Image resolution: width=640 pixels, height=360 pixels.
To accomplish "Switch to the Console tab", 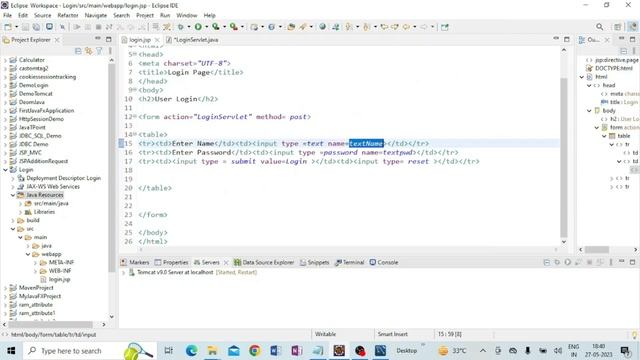I will pos(384,262).
